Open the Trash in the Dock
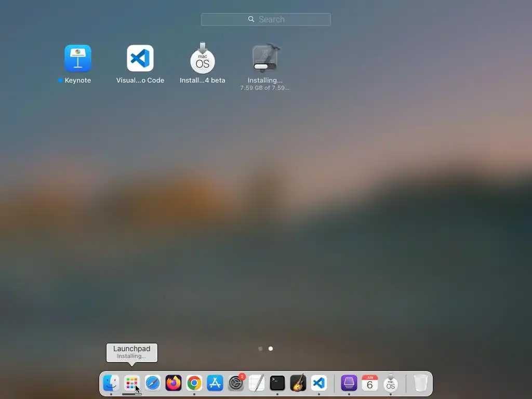This screenshot has width=532, height=399. coord(421,383)
